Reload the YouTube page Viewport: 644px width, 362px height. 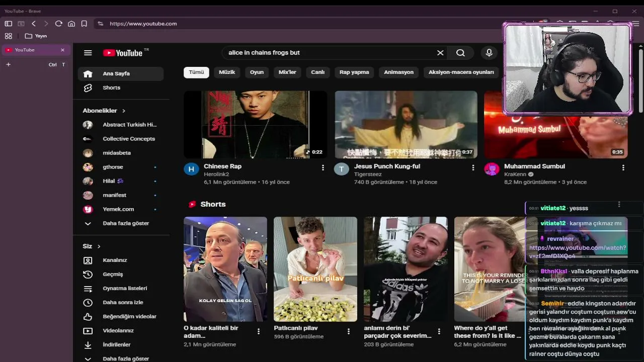58,24
